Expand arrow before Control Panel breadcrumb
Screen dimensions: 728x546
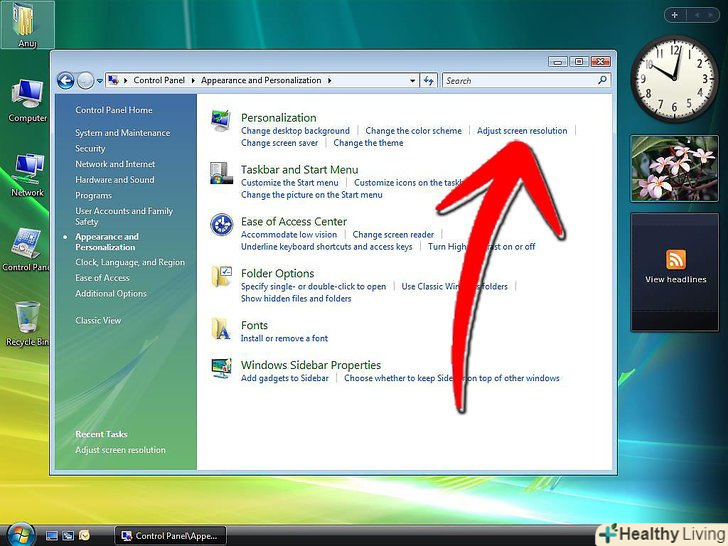tap(125, 81)
